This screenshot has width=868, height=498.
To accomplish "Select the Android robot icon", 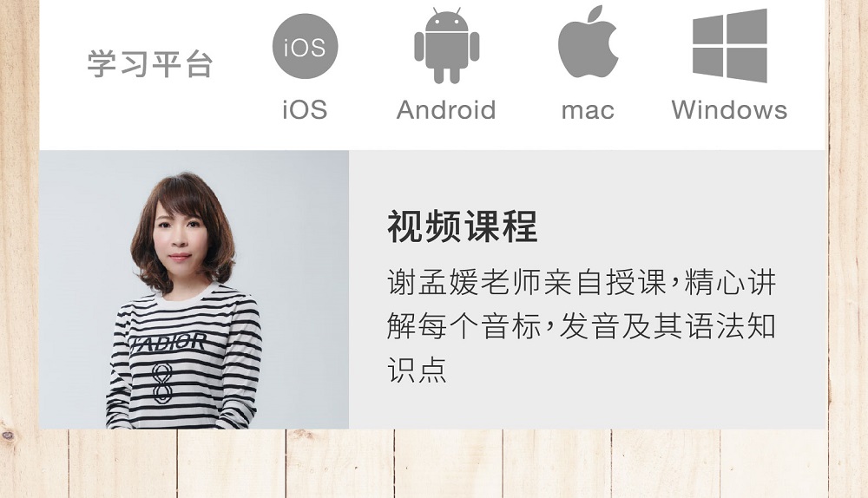I will point(447,45).
